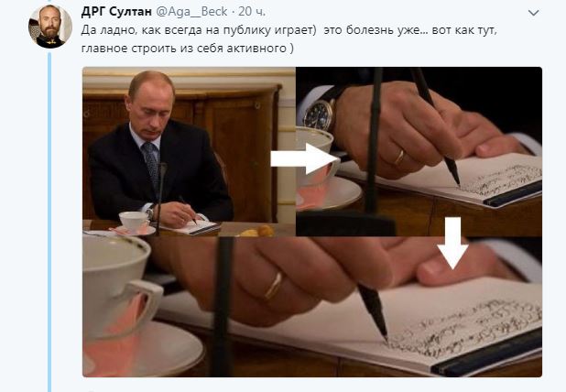Click the white down-pointing arrow in the image
Image resolution: width=566 pixels, height=392 pixels.
coord(453,244)
